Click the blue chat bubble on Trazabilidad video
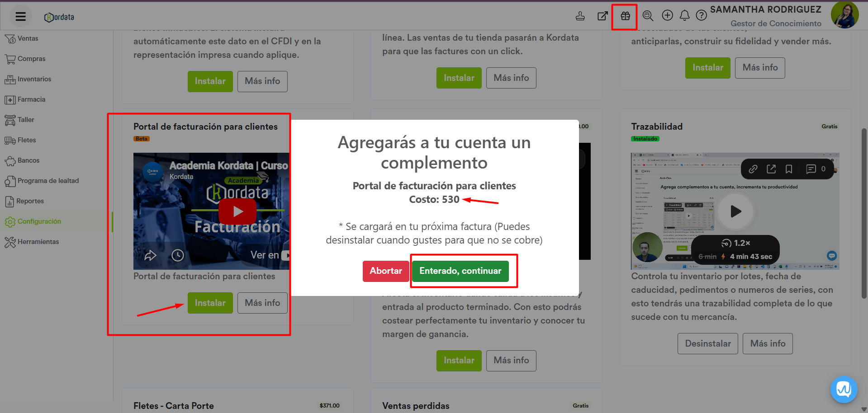 pos(832,256)
